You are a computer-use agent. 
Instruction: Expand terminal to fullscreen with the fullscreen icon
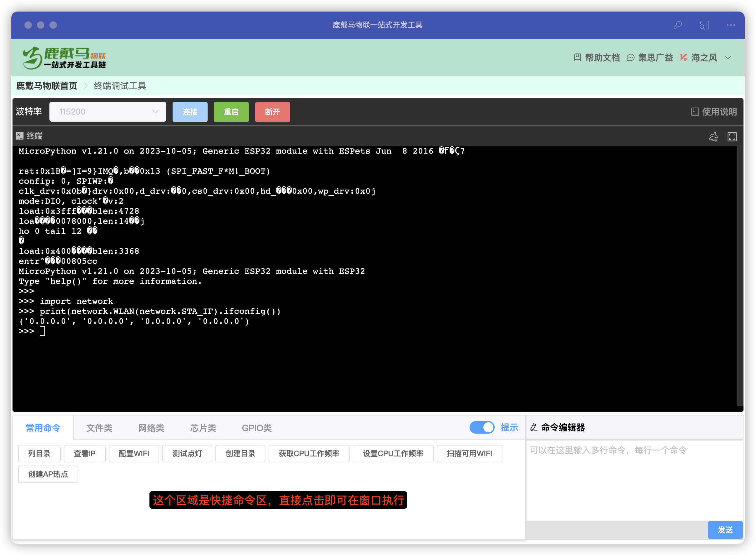[732, 136]
